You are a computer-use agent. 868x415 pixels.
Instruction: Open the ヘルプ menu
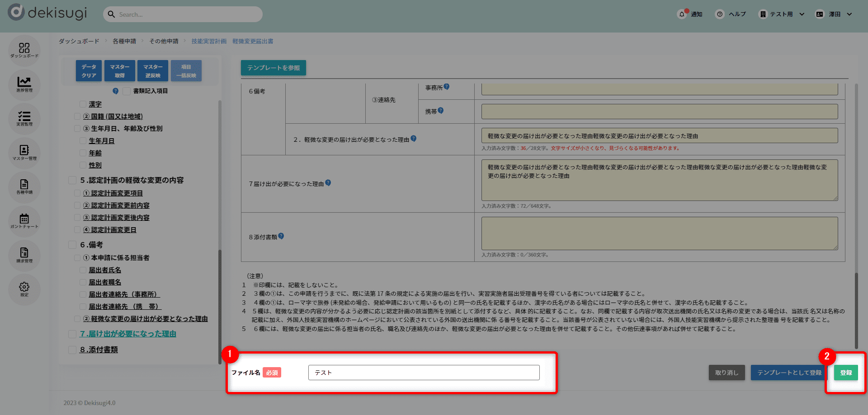click(x=731, y=14)
